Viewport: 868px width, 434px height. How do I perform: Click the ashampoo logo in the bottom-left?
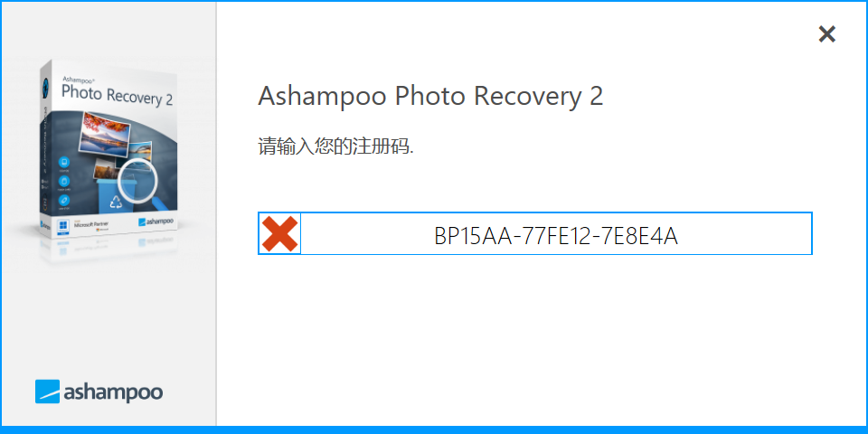click(99, 392)
